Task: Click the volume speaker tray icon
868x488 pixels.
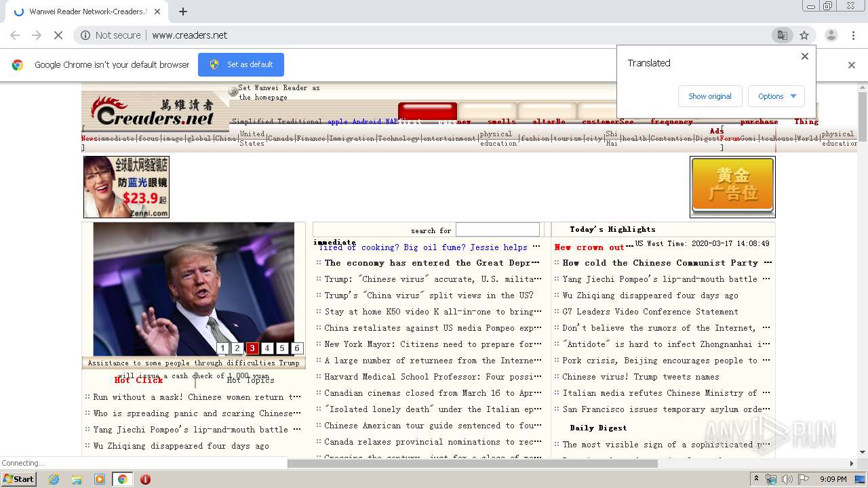Action: click(787, 479)
